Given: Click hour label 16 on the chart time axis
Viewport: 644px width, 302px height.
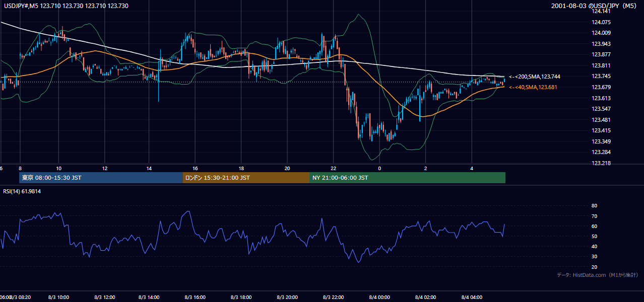Looking at the screenshot, I should pyautogui.click(x=195, y=168).
